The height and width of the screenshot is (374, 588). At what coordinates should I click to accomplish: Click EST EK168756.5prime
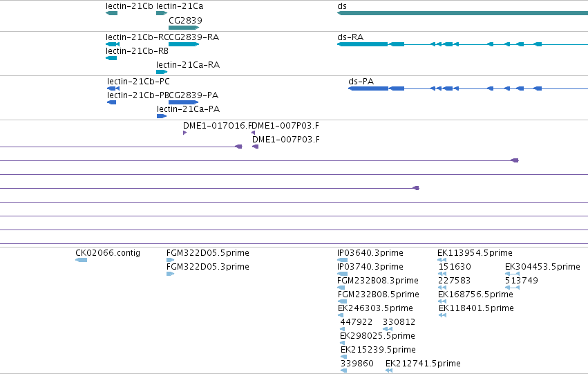442,301
